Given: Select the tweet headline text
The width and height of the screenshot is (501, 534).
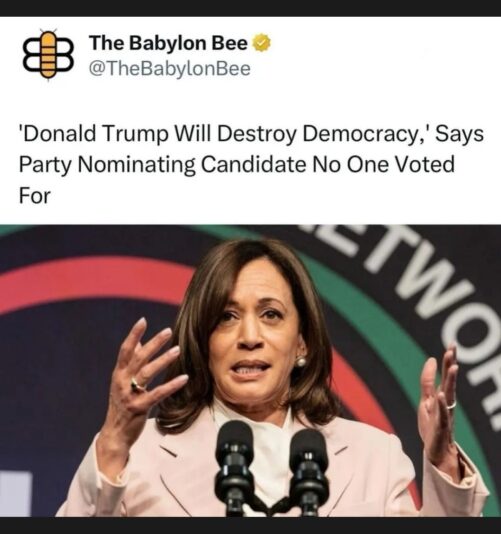Looking at the screenshot, I should [251, 165].
